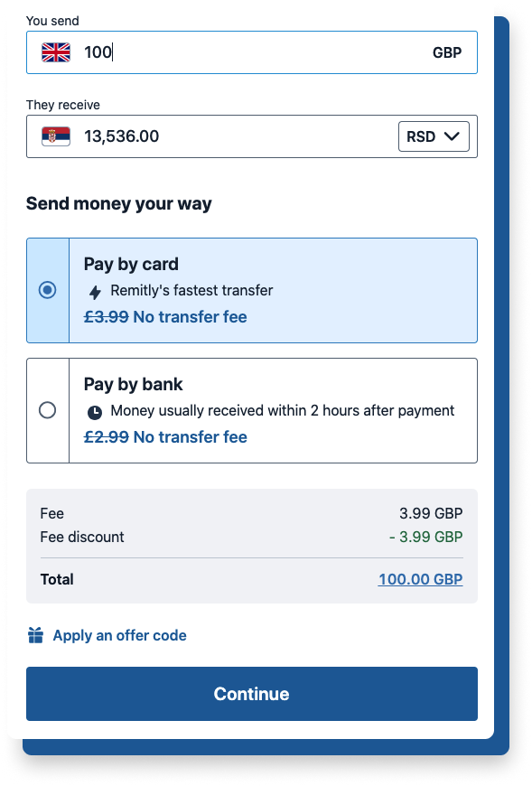Screen dimensions: 532x786
Task: Select the Pay by bank radio button
Action: coord(48,410)
